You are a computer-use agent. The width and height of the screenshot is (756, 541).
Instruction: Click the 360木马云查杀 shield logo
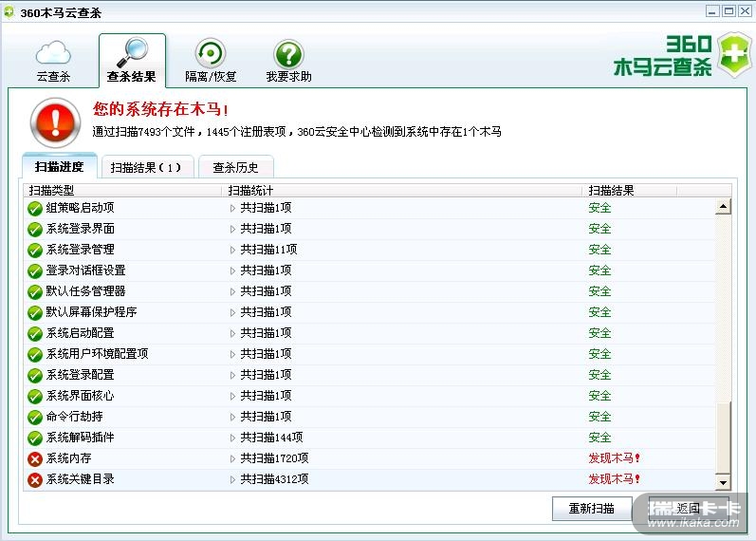(x=733, y=54)
